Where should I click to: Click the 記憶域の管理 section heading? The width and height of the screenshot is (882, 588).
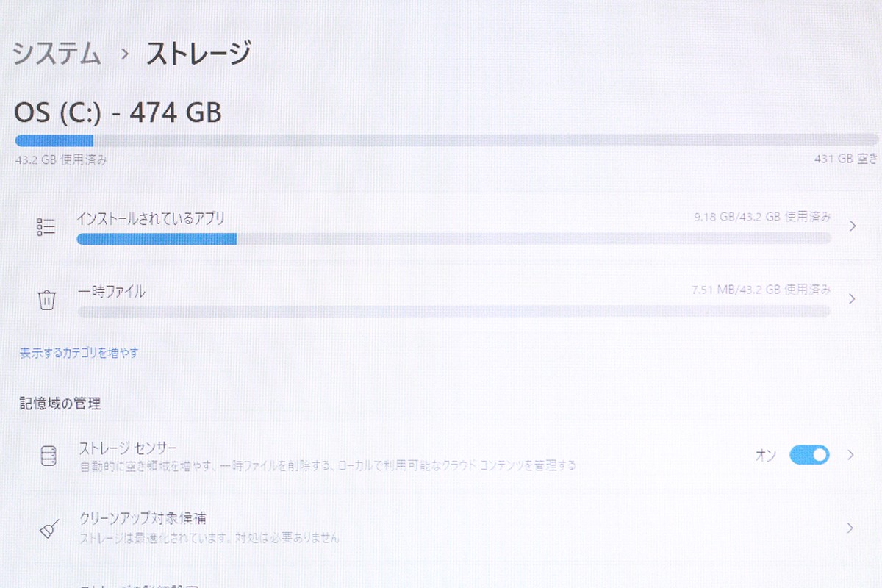(60, 404)
